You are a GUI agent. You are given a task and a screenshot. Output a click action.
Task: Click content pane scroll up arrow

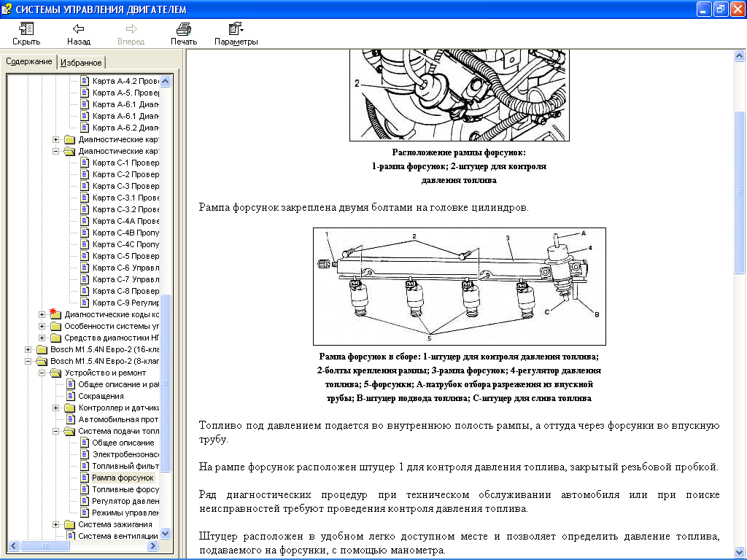pos(739,56)
